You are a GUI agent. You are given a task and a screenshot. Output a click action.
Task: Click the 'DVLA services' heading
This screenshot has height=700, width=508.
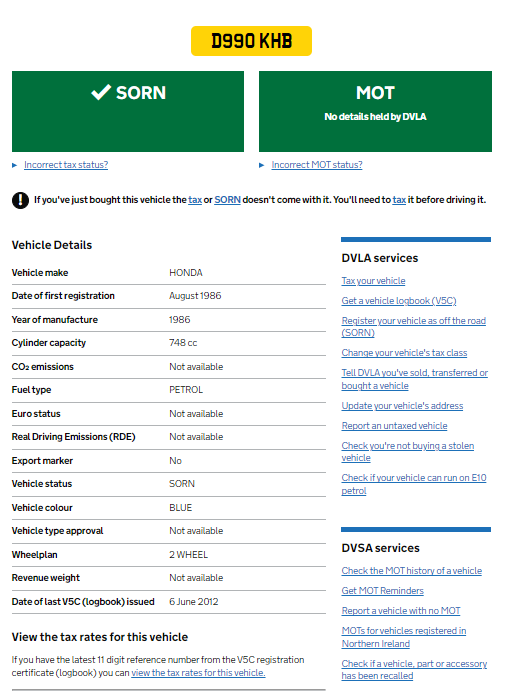[x=380, y=258]
